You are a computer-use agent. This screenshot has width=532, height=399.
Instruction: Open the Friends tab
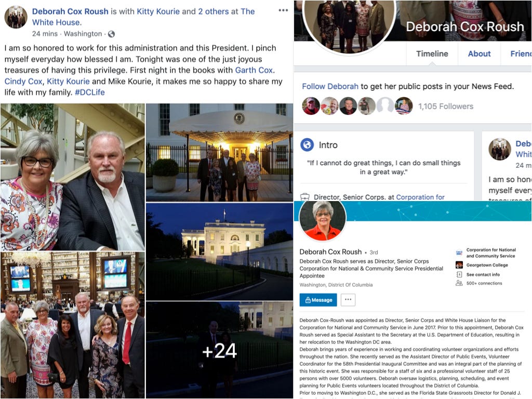tap(521, 54)
